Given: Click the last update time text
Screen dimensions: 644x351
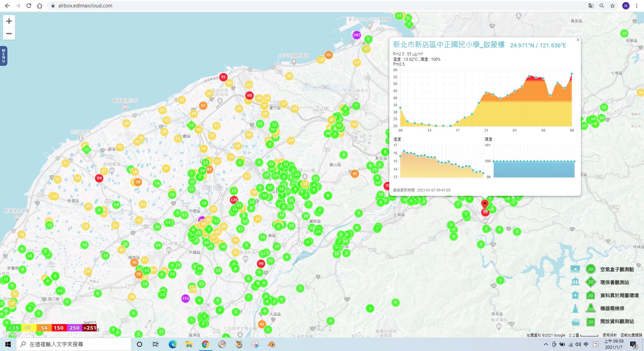Looking at the screenshot, I should pos(422,190).
